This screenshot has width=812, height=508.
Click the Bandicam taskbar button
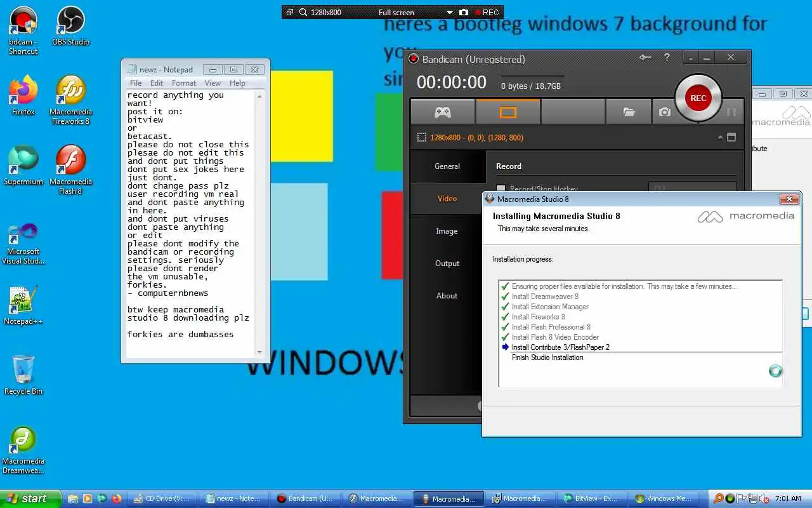[x=305, y=498]
